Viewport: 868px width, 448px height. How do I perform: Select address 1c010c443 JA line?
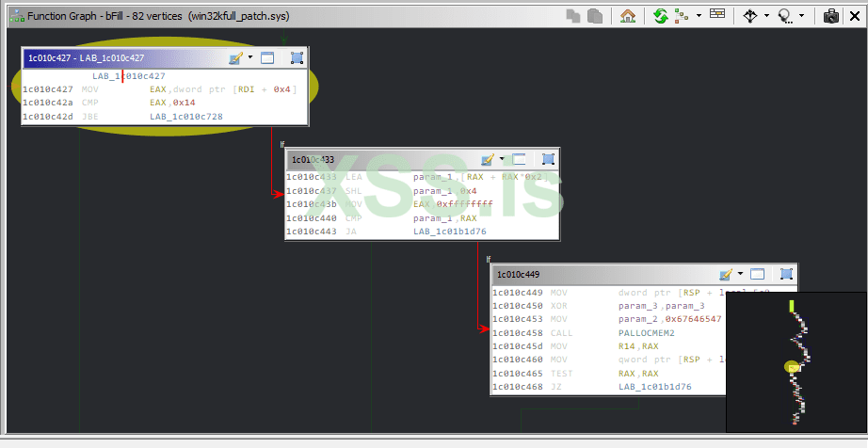(311, 232)
